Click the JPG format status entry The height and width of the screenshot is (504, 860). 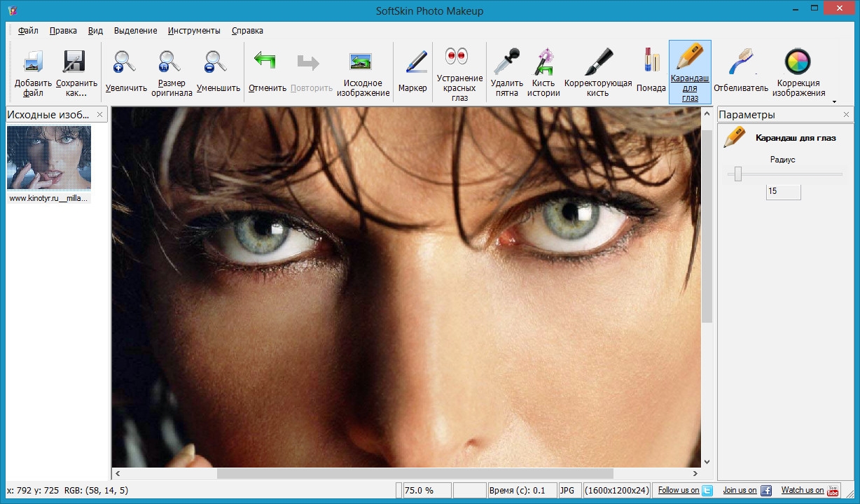click(x=568, y=490)
